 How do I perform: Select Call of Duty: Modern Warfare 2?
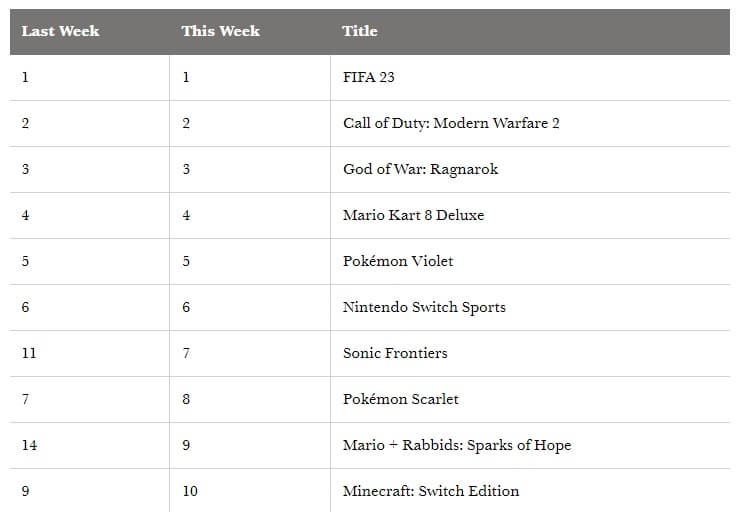[x=451, y=123]
